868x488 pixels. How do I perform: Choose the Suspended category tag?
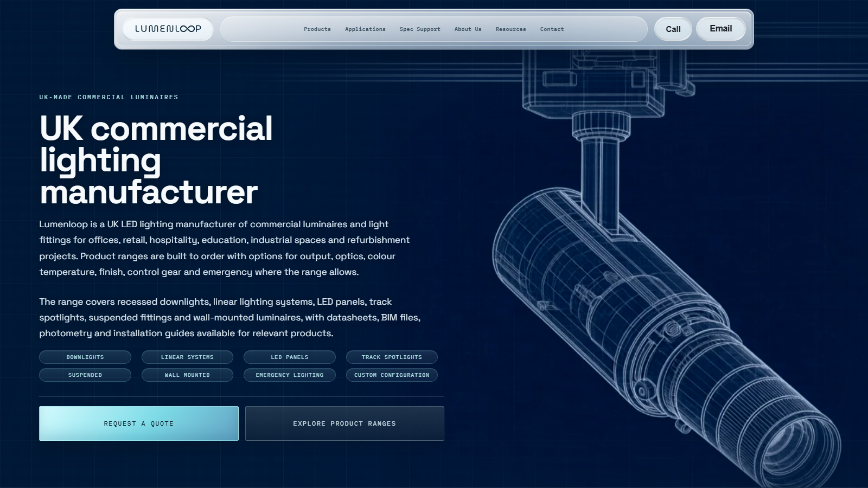coord(85,375)
